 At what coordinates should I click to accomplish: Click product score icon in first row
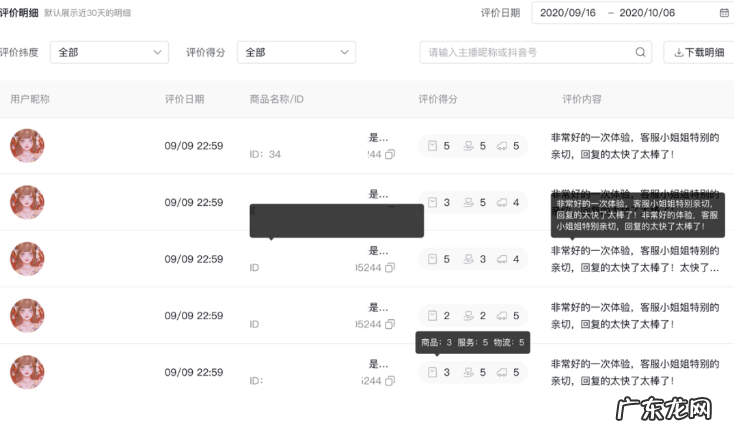[432, 146]
